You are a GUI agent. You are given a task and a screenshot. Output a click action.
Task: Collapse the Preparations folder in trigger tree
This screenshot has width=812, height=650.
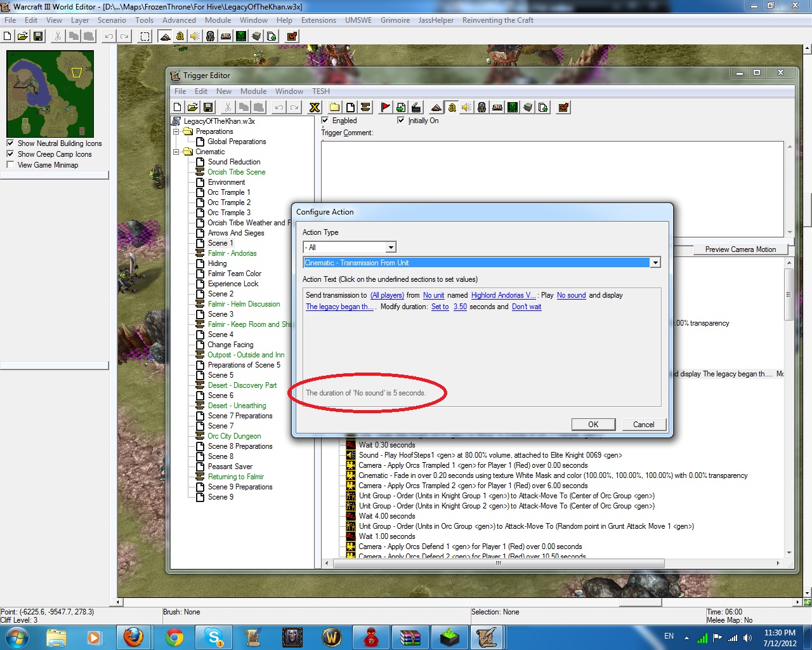pos(176,131)
